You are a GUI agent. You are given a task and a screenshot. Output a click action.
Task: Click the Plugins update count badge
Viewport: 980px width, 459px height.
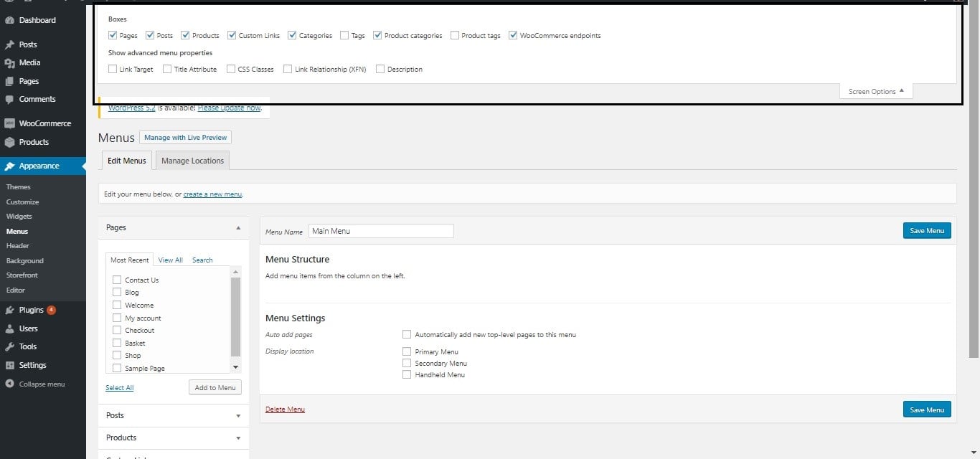point(51,310)
